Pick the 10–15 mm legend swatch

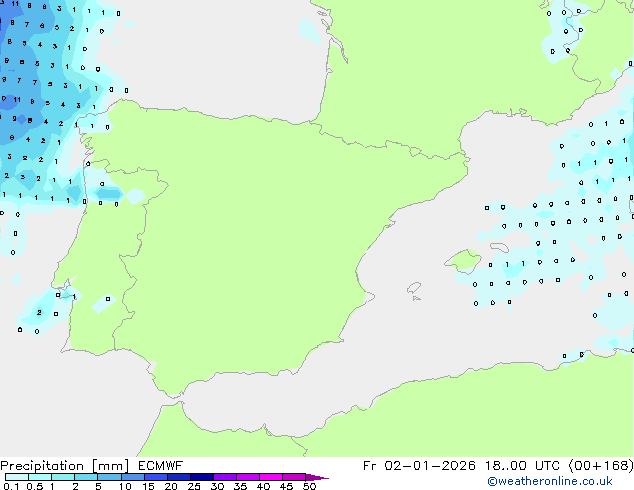(133, 477)
